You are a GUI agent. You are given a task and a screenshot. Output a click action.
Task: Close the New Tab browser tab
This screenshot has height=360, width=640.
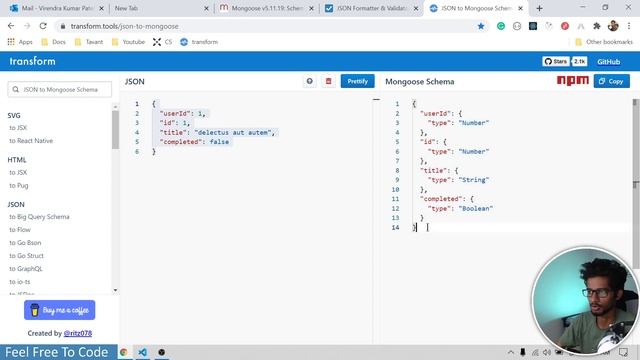(206, 8)
